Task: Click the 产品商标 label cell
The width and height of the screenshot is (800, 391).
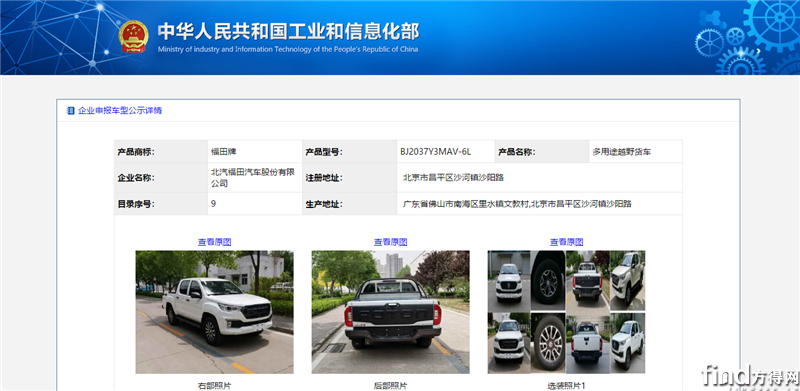Action: [x=161, y=152]
